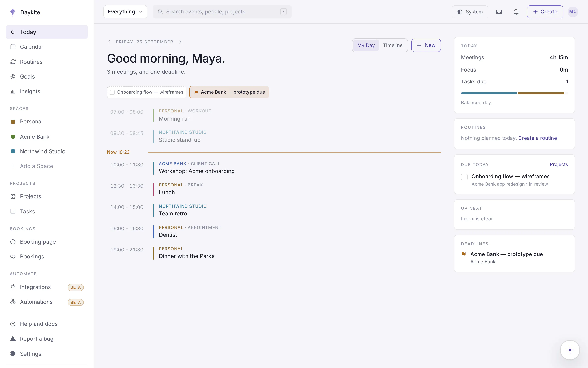
Task: Click the Daykite logo icon
Action: coord(13,12)
